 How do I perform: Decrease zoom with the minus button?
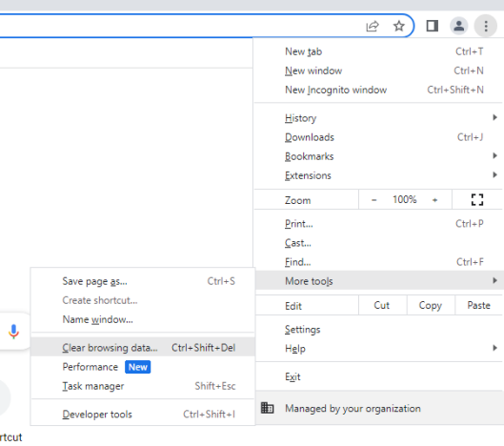click(x=373, y=200)
